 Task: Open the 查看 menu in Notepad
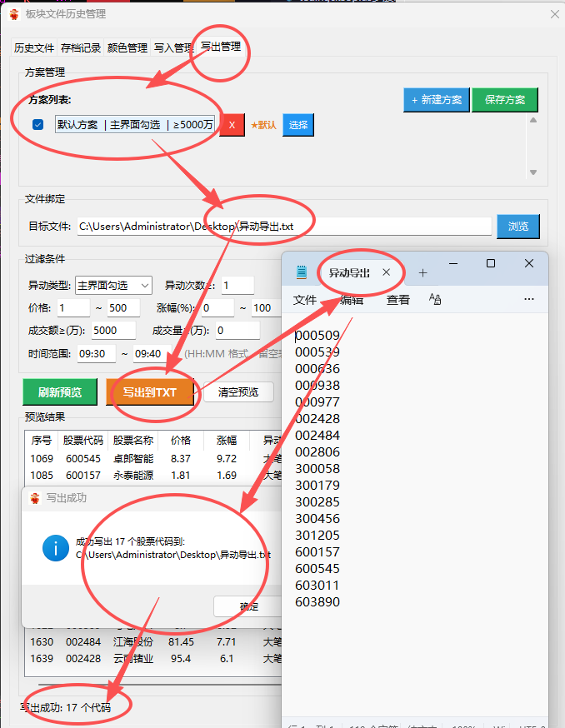[x=397, y=300]
